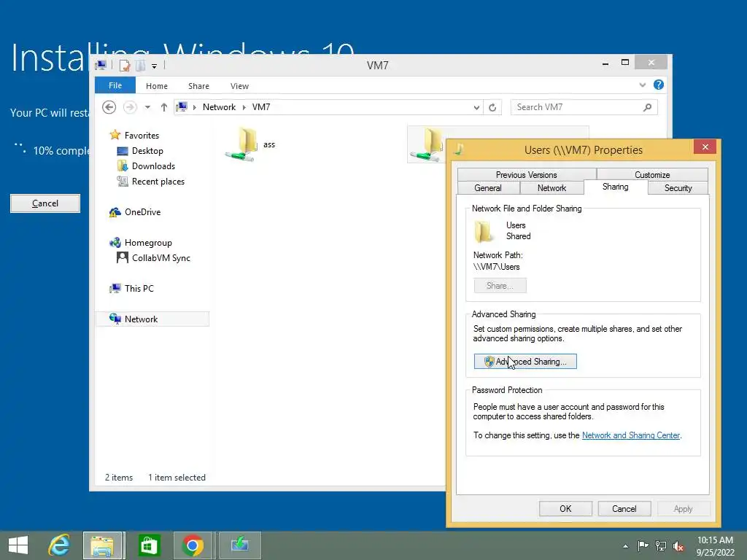Open Network and Sharing Center link
Viewport: 747px width, 560px height.
(x=631, y=435)
